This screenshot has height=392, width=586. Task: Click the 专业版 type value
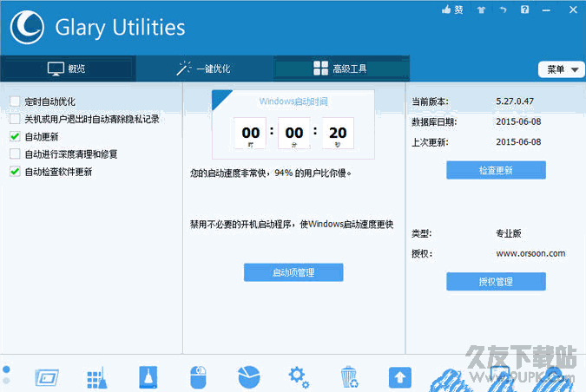[x=508, y=233]
